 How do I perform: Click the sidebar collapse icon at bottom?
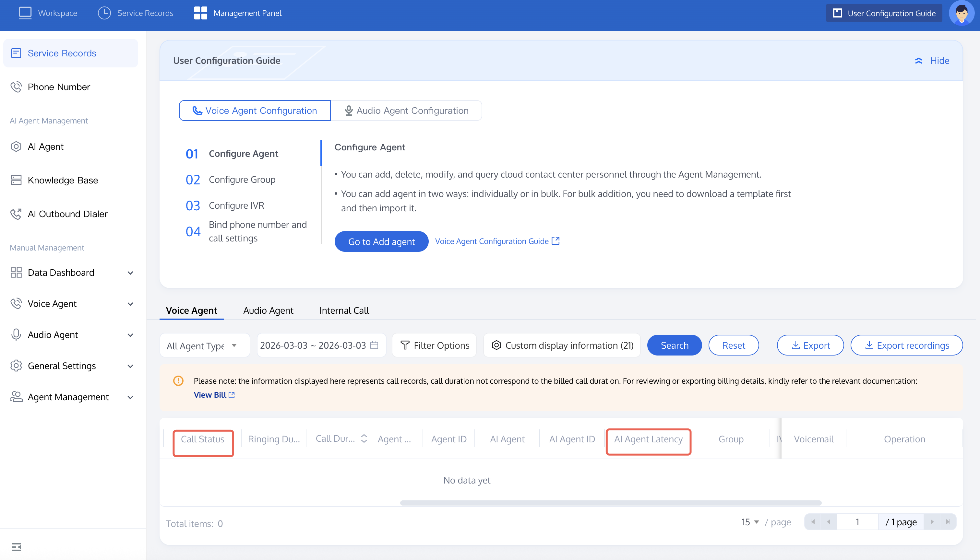point(16,546)
